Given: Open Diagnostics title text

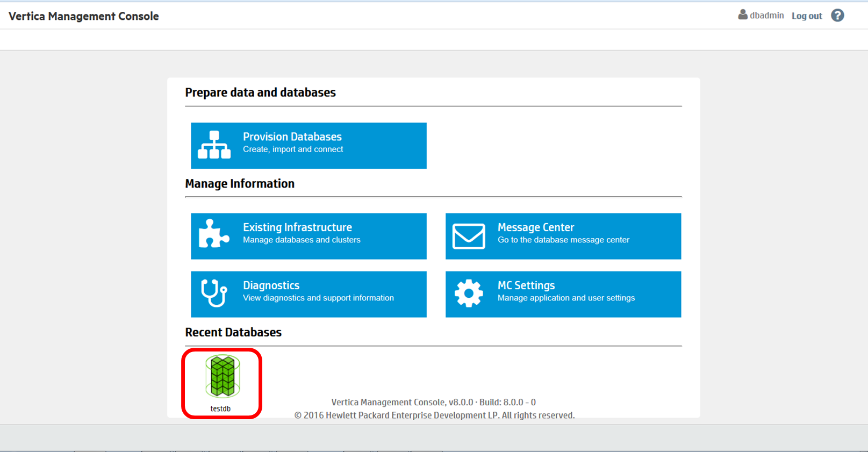Looking at the screenshot, I should click(x=271, y=285).
